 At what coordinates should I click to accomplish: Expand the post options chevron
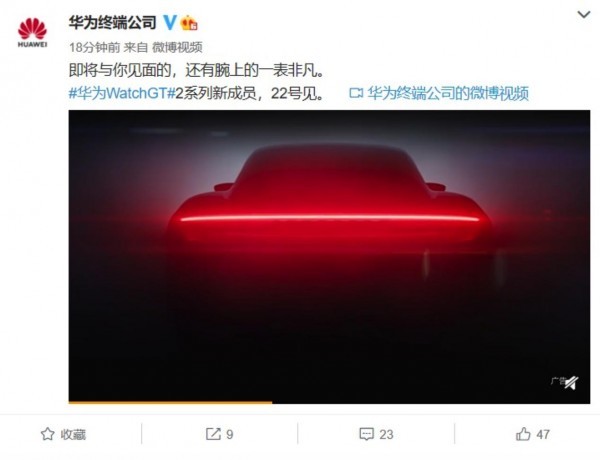click(x=584, y=15)
